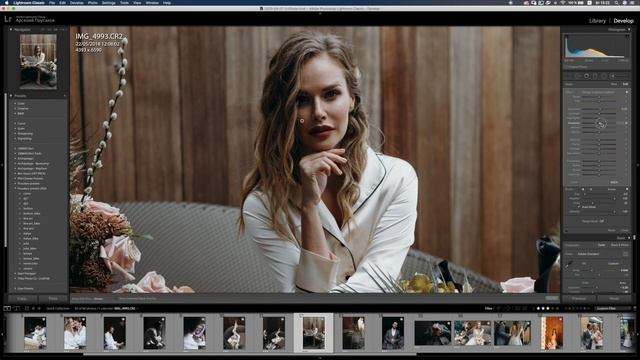Click the Navigator preview thumbnail
The height and width of the screenshot is (360, 640).
pyautogui.click(x=38, y=61)
